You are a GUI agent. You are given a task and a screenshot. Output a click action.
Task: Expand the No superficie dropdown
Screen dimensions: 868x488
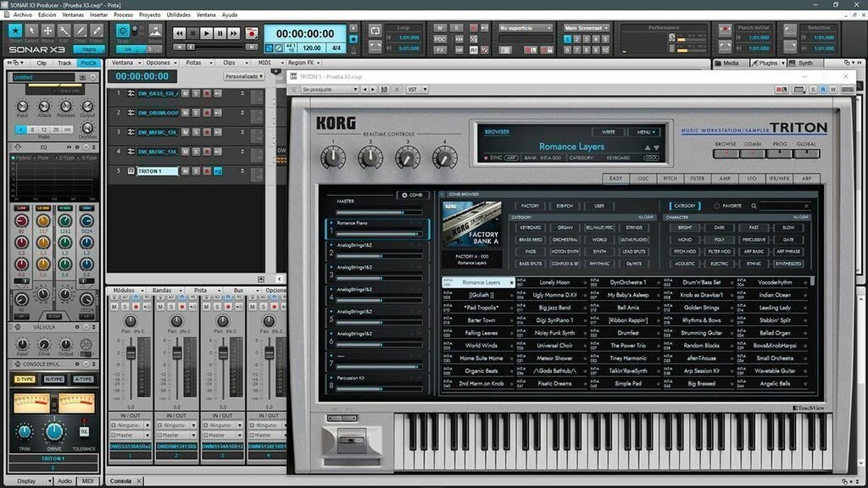coord(526,28)
